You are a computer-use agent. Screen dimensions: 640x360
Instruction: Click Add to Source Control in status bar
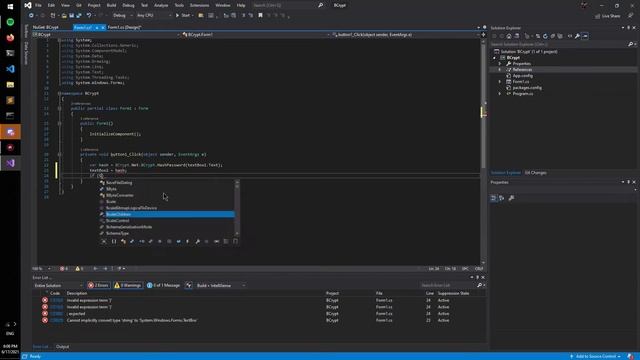[x=596, y=356]
